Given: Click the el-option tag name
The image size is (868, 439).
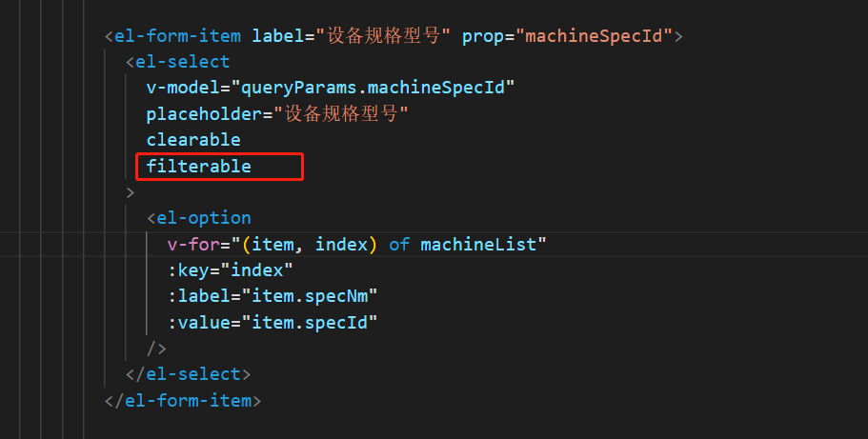Looking at the screenshot, I should pyautogui.click(x=203, y=218).
